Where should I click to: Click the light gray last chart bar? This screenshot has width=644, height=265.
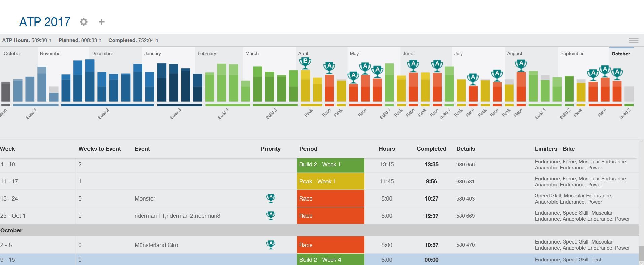(629, 94)
